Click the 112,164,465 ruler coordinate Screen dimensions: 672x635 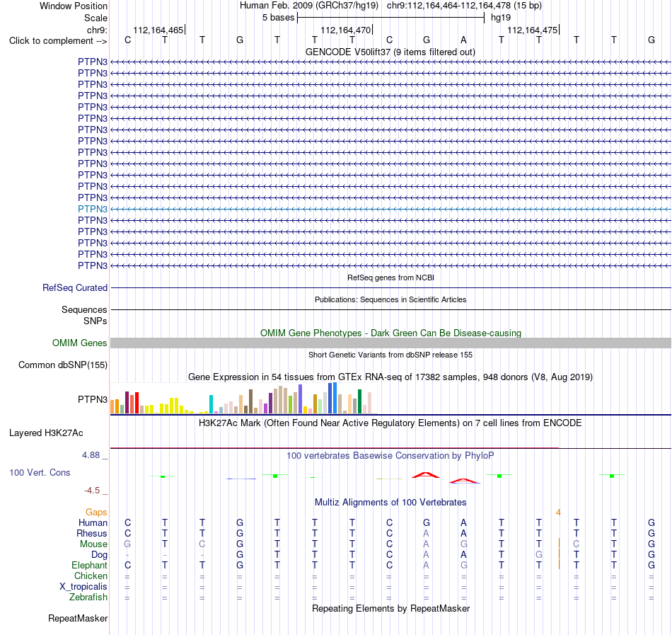point(158,30)
